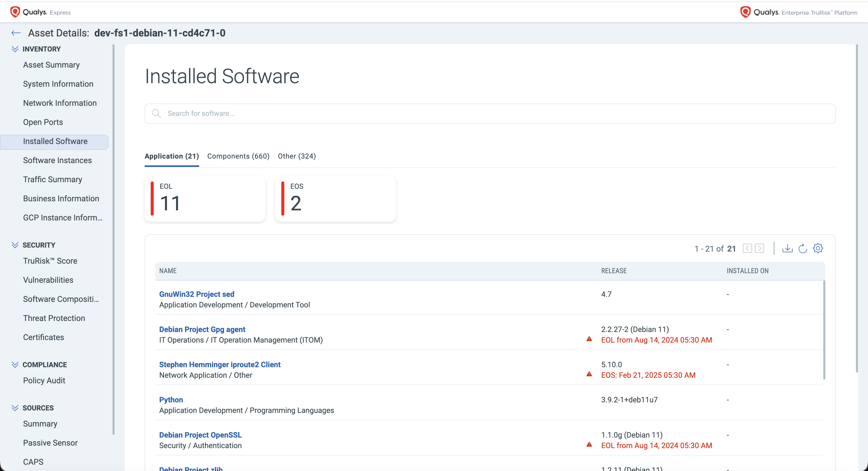Download the installed software list
868x471 pixels.
[x=787, y=249]
